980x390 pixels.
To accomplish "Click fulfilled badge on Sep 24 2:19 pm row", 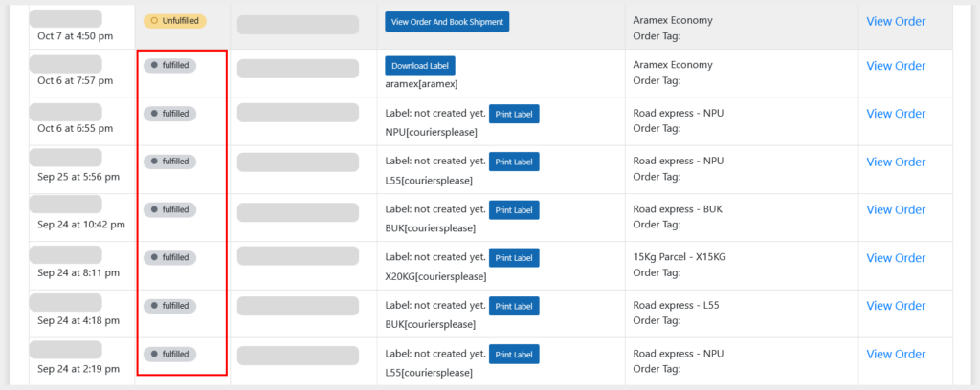I will point(170,354).
